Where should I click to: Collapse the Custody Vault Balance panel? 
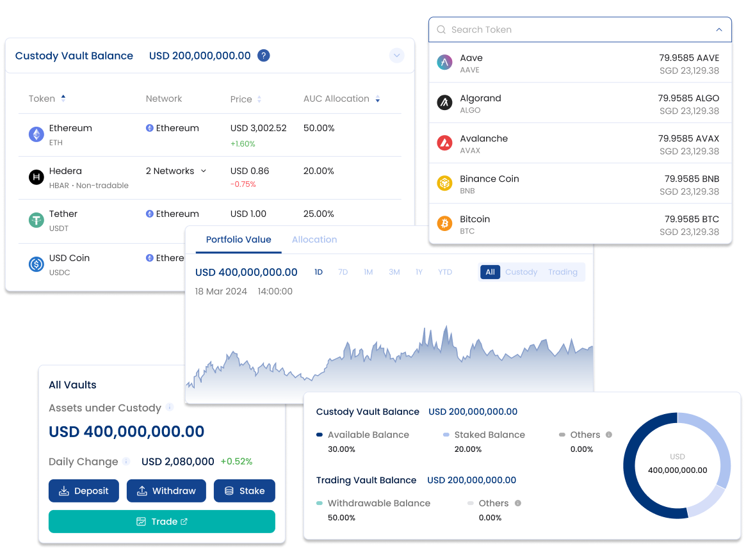click(x=396, y=56)
